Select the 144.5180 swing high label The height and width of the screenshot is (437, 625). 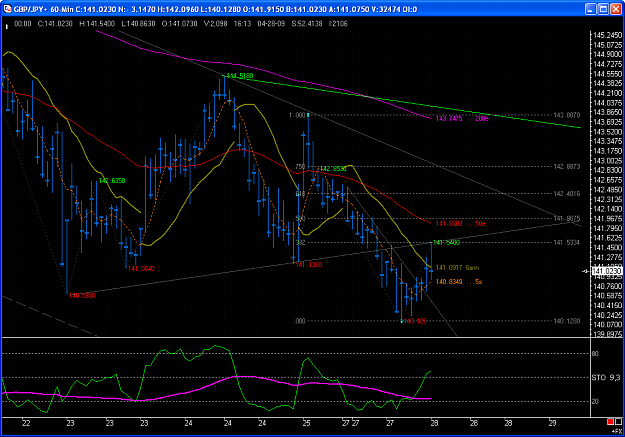240,76
